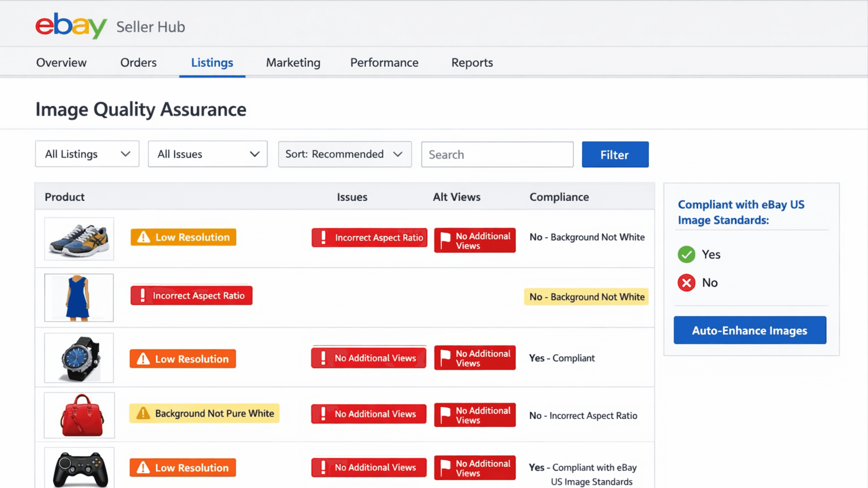Go to the Performance tab

[384, 63]
